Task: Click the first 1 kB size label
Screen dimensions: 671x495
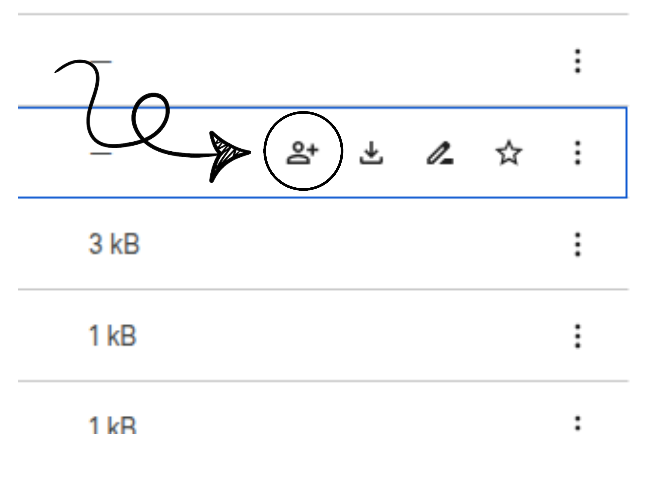Action: (112, 336)
